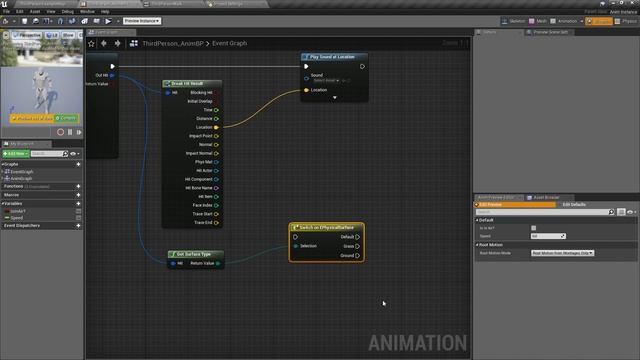Image resolution: width=640 pixels, height=360 pixels.
Task: Select Edit Defaults mode
Action: point(574,204)
